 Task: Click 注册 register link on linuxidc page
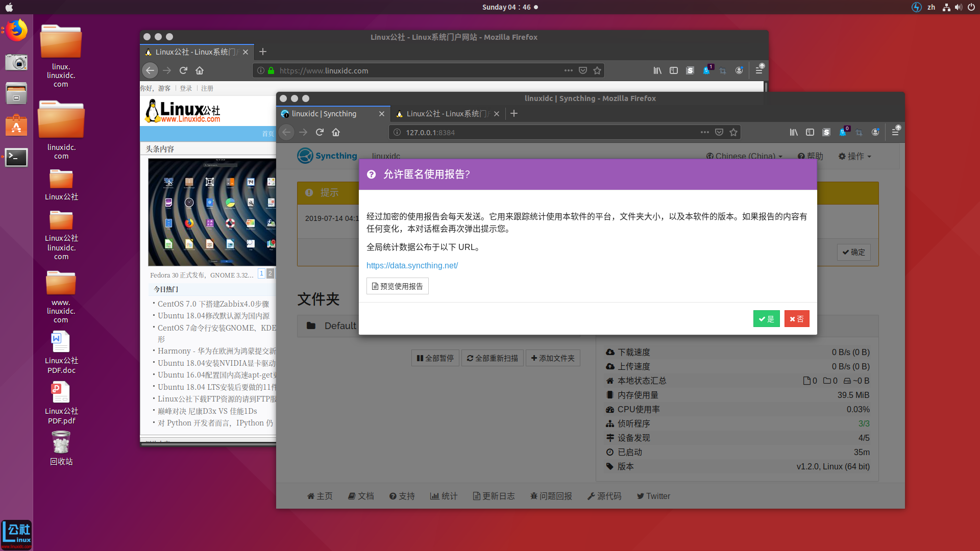point(207,88)
